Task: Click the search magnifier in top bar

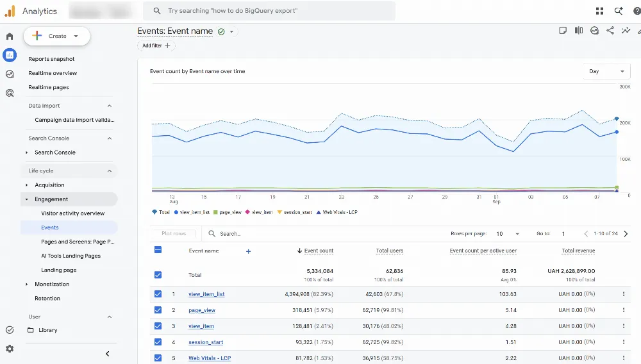Action: click(157, 11)
